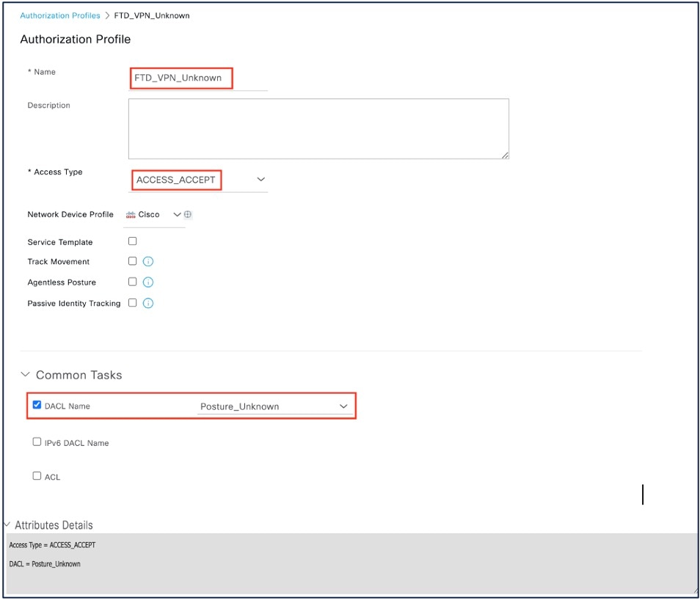Uncheck the DACL Name checkbox
700x600 pixels.
click(37, 405)
